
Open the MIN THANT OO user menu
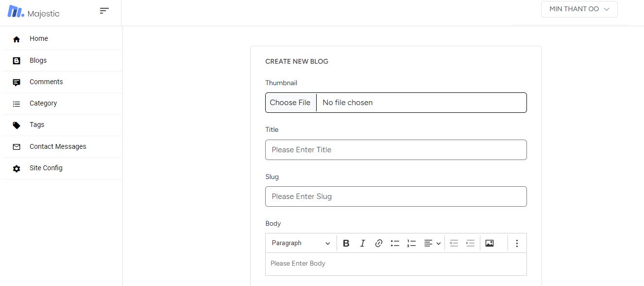coord(579,9)
